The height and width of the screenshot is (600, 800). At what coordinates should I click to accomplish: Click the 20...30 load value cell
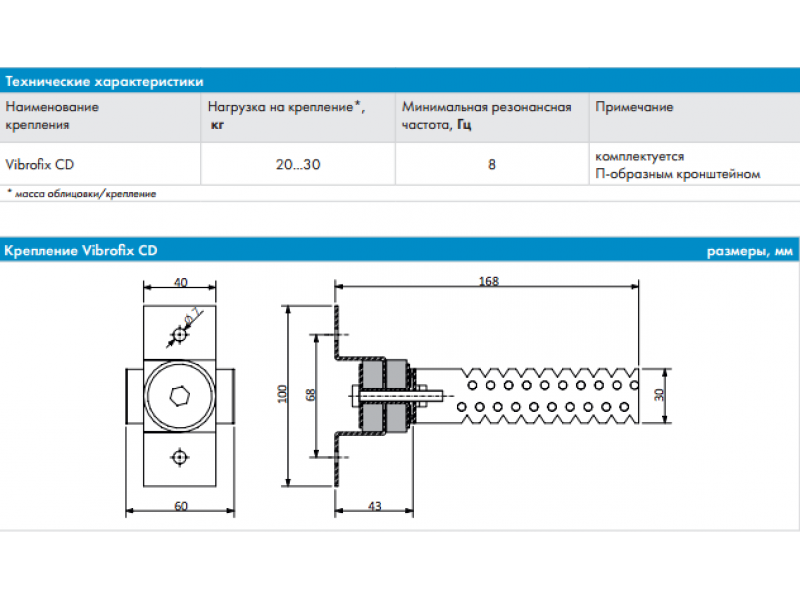[x=298, y=165]
